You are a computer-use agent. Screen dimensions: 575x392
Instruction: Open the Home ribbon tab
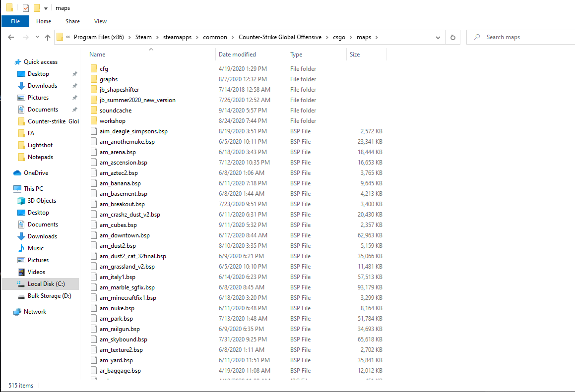44,21
